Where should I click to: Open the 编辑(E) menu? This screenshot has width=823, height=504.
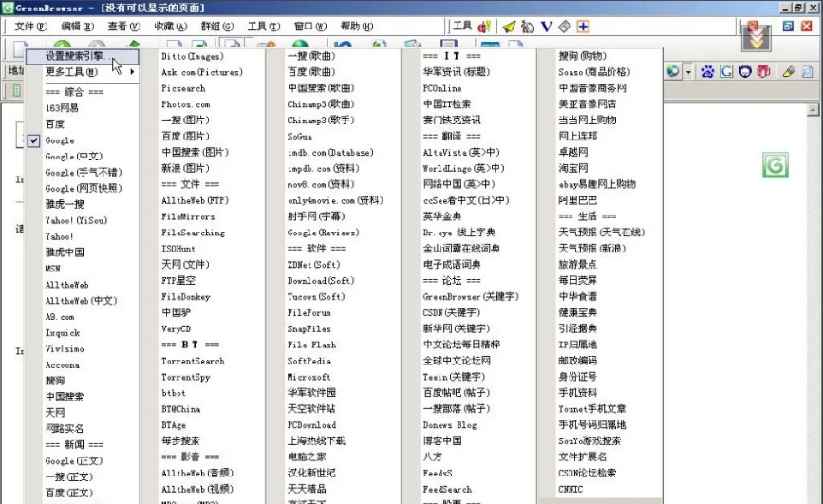77,27
